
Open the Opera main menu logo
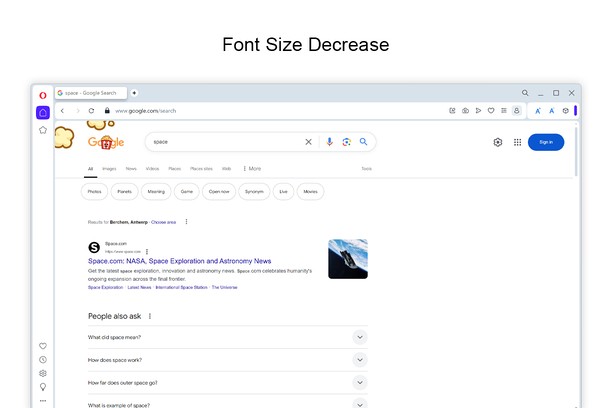point(43,95)
